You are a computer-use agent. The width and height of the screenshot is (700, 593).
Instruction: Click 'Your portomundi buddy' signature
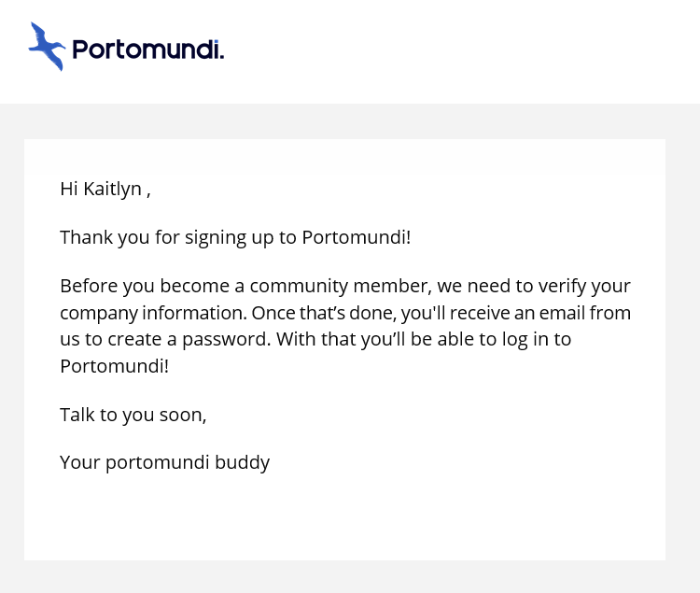[164, 462]
